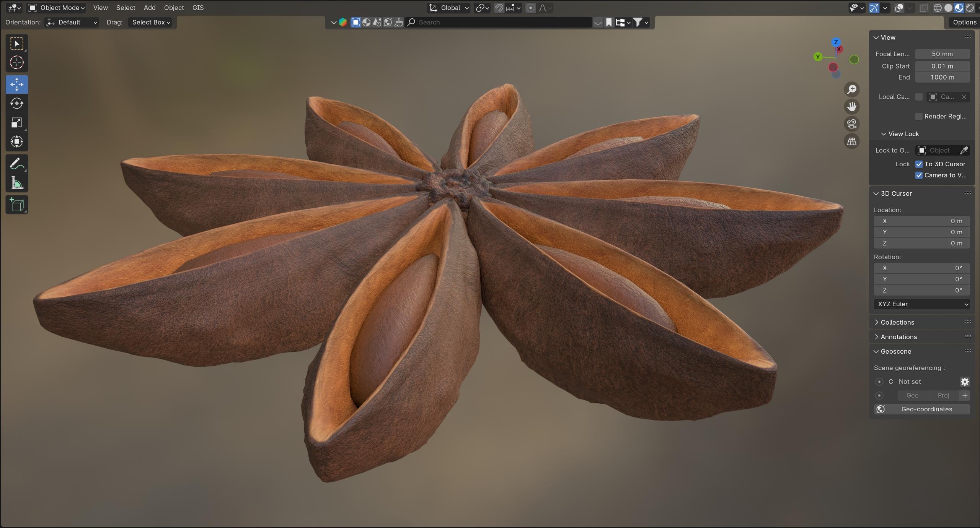
Task: Click the Geo-coordinates button
Action: pyautogui.click(x=921, y=409)
